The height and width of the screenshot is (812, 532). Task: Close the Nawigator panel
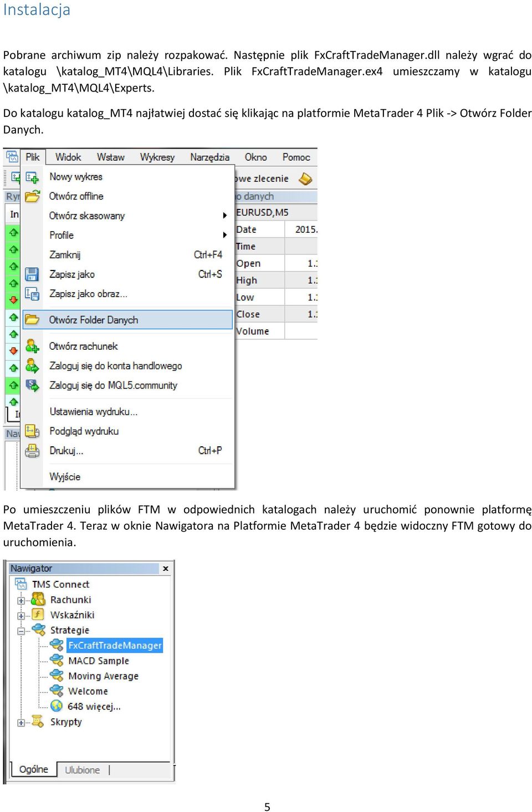coord(165,569)
